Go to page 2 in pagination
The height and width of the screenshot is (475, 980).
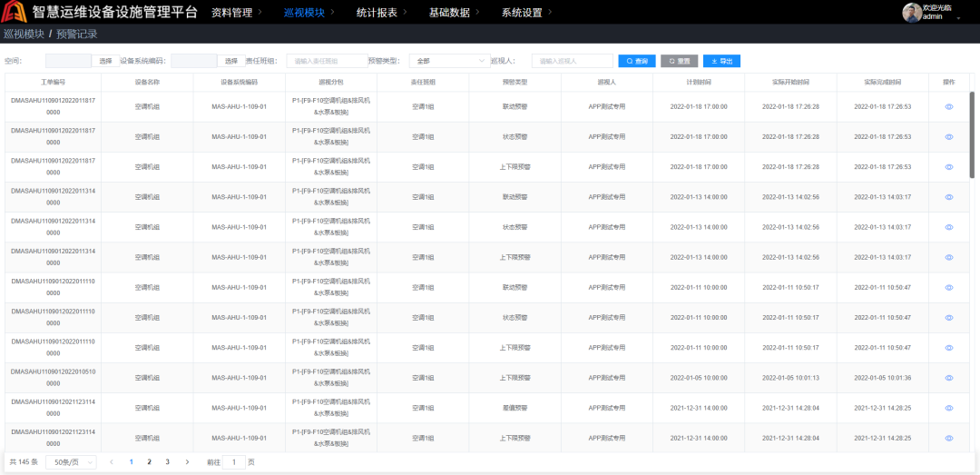pyautogui.click(x=149, y=461)
